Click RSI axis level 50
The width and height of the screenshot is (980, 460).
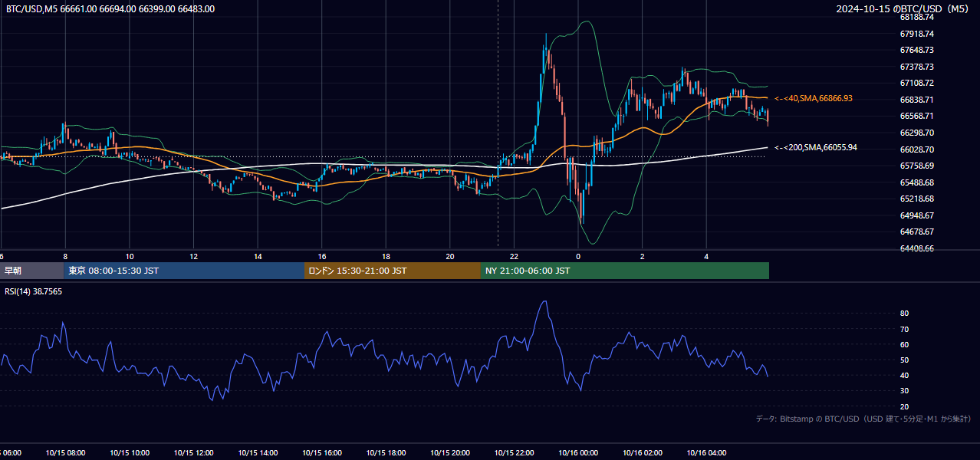[x=904, y=360]
